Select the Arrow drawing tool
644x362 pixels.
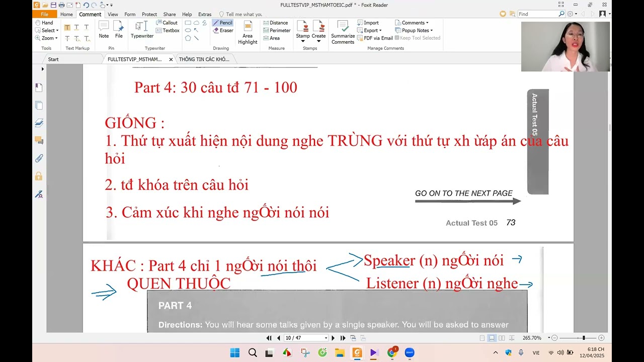pyautogui.click(x=196, y=30)
